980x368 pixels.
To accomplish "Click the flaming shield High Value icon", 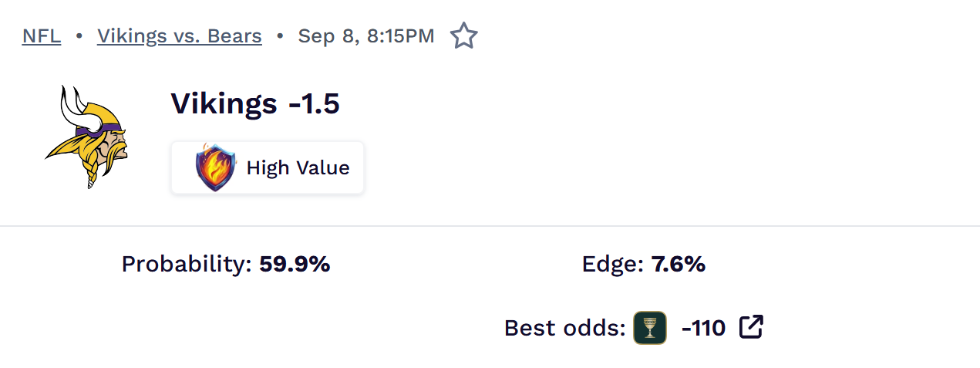I will tap(216, 167).
